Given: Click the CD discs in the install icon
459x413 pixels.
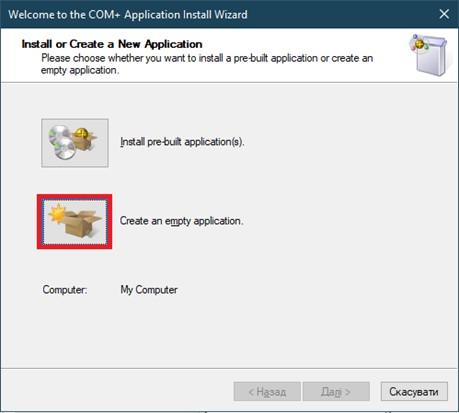Looking at the screenshot, I should pos(61,142).
